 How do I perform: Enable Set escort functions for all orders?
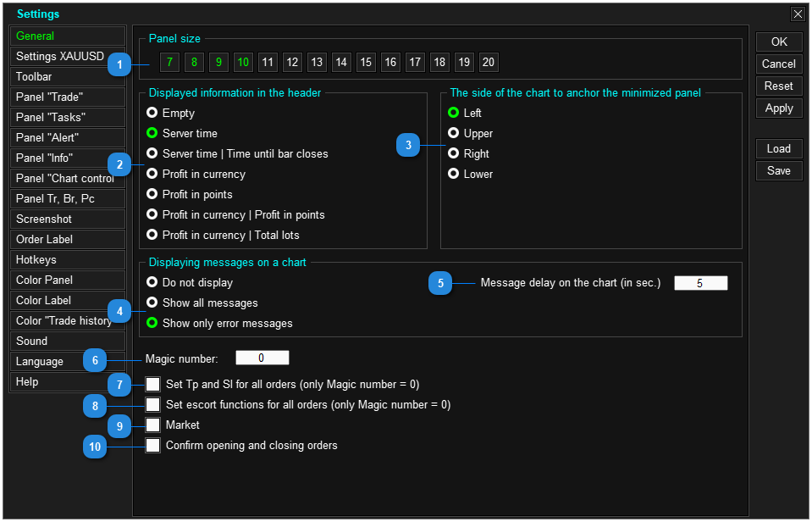[152, 404]
